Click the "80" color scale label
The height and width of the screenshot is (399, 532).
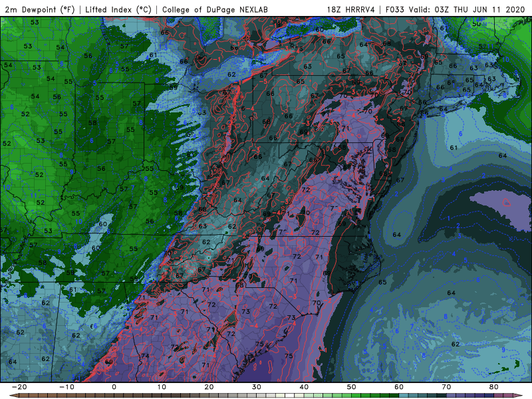[x=494, y=387]
